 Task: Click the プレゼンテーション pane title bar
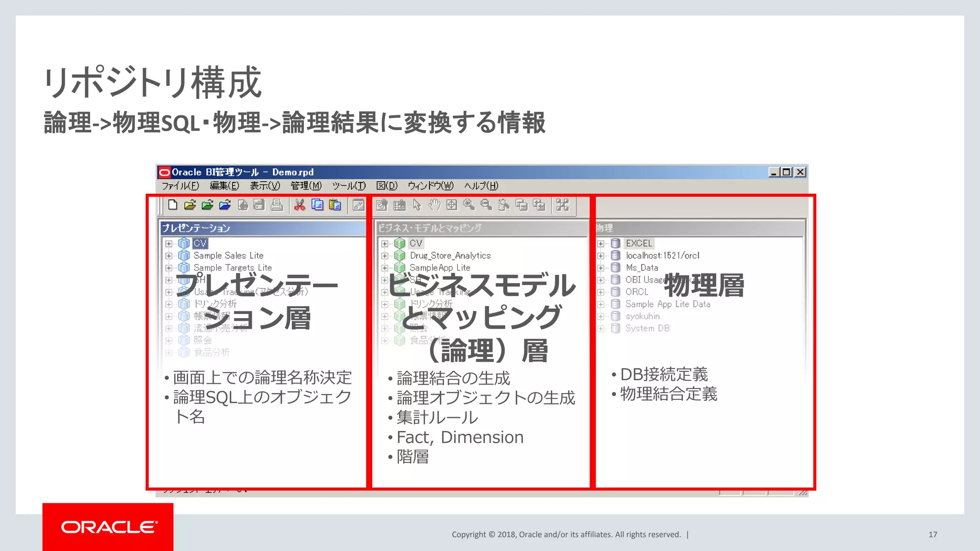(263, 228)
